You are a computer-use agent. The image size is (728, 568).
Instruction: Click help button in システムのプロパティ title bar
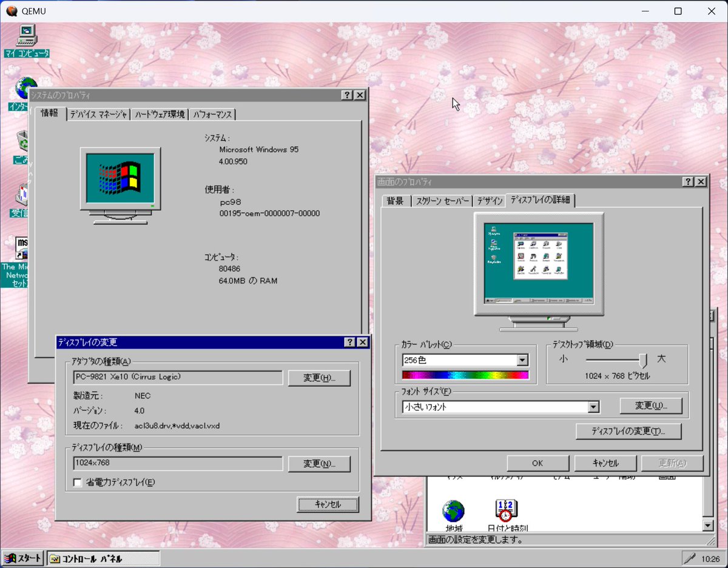[x=346, y=95]
